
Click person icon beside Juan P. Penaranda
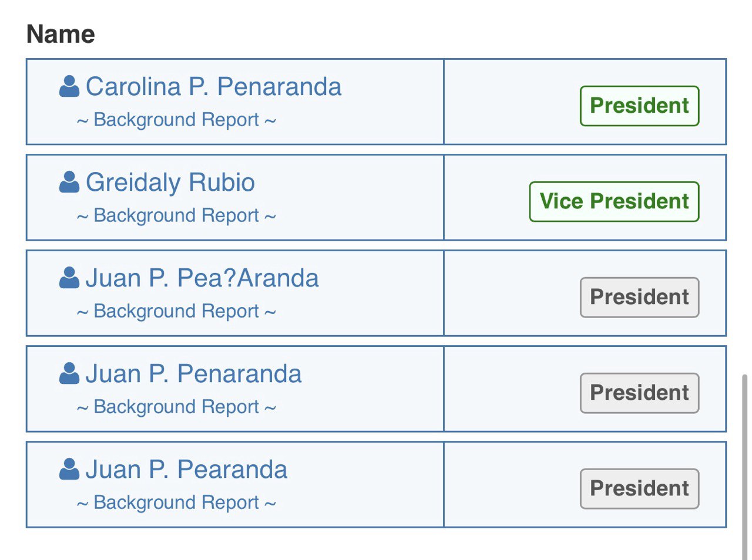pos(69,373)
